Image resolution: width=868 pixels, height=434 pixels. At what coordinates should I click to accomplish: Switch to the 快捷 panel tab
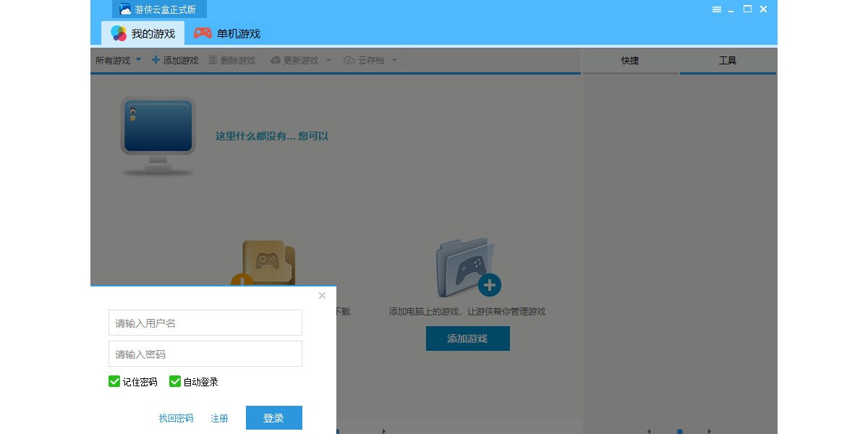630,61
